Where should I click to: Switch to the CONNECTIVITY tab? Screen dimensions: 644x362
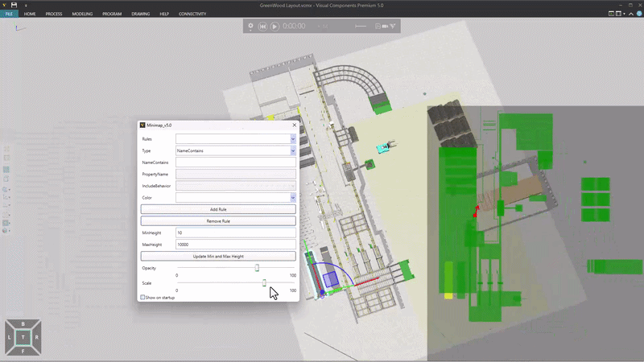[192, 14]
